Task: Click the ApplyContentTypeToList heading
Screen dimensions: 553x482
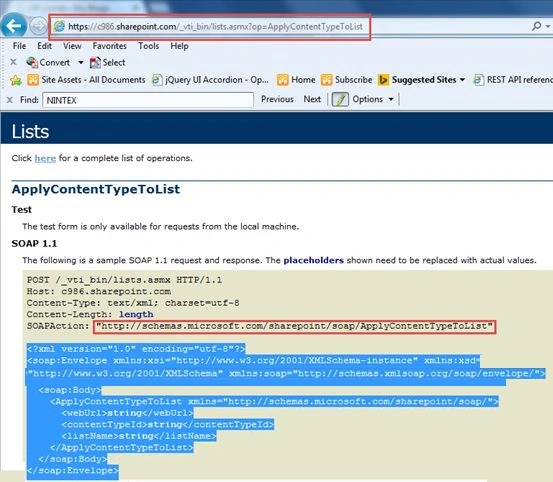Action: pyautogui.click(x=96, y=189)
